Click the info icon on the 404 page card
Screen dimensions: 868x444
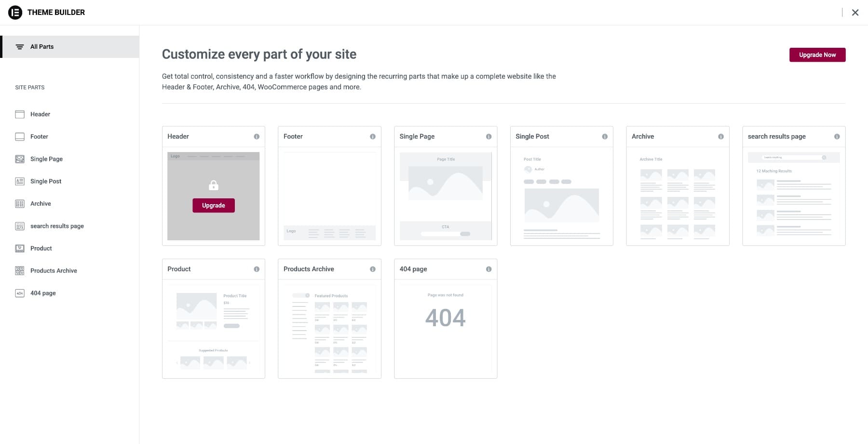tap(489, 269)
